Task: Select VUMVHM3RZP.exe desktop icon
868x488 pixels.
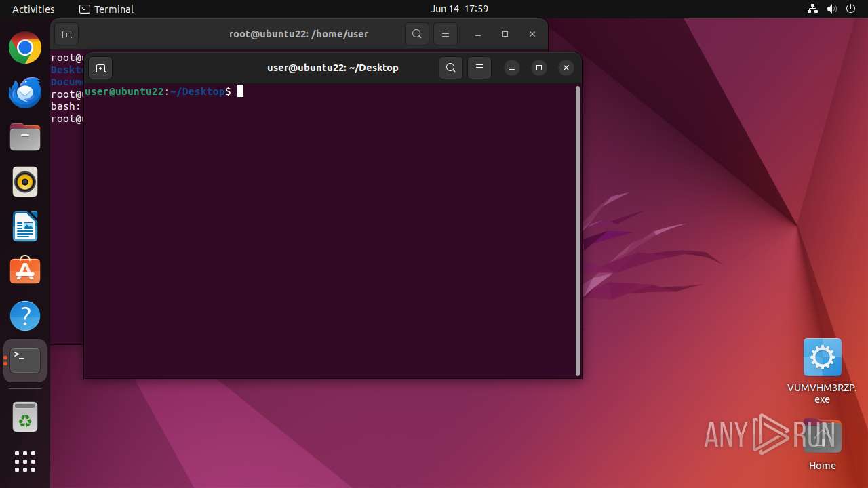Action: tap(822, 370)
